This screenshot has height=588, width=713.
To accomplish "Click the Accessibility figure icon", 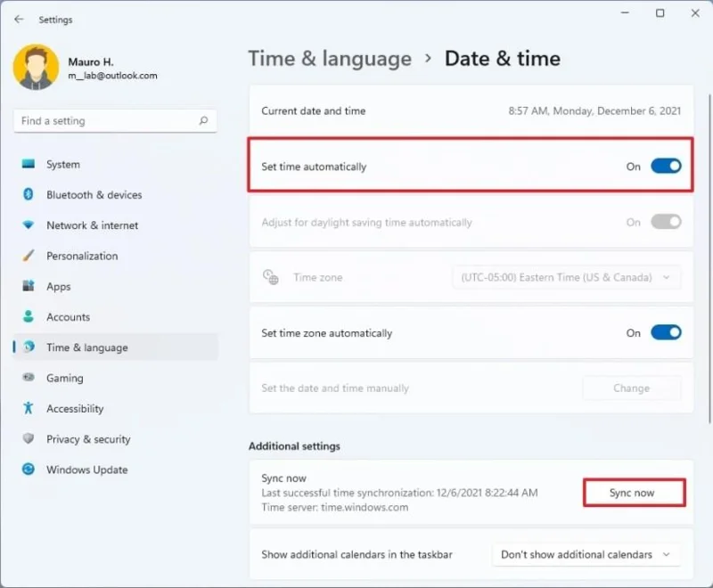I will 29,408.
